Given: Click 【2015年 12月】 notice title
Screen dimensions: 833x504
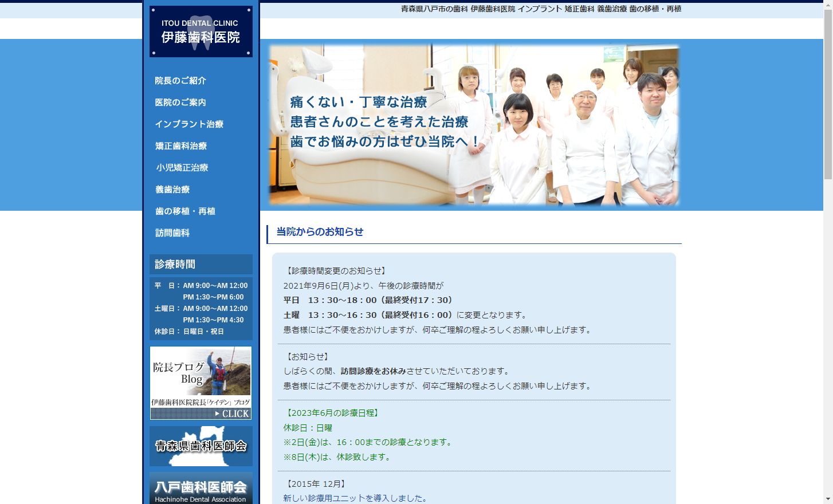Looking at the screenshot, I should click(x=316, y=484).
